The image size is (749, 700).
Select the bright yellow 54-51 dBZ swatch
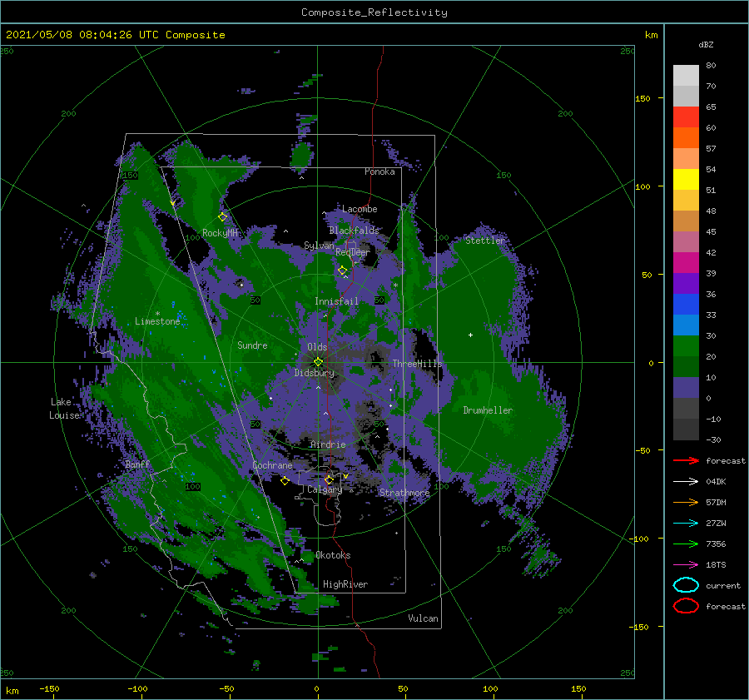pyautogui.click(x=686, y=179)
